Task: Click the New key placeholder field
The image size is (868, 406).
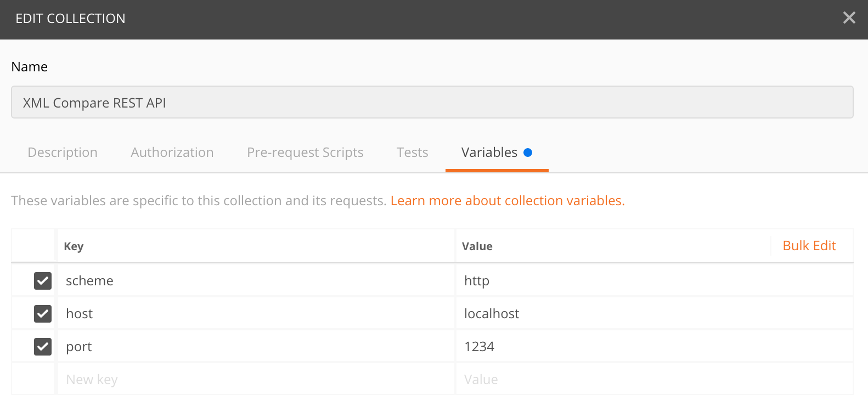Action: (255, 380)
